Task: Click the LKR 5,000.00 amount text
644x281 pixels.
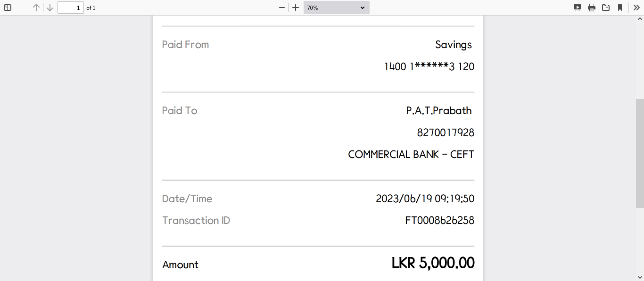Action: point(433,263)
